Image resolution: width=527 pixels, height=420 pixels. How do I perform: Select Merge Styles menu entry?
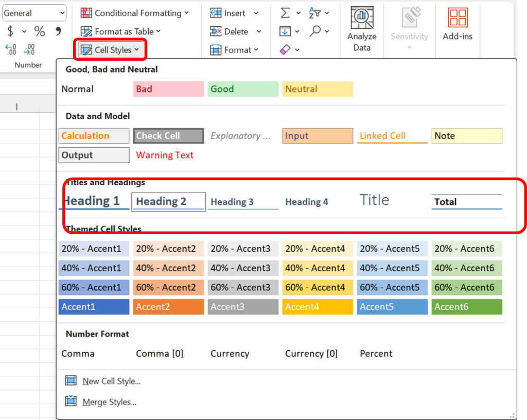click(110, 402)
